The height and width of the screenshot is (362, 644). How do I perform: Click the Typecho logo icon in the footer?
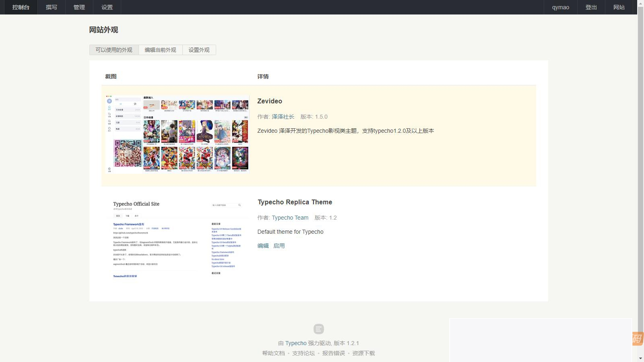[318, 329]
